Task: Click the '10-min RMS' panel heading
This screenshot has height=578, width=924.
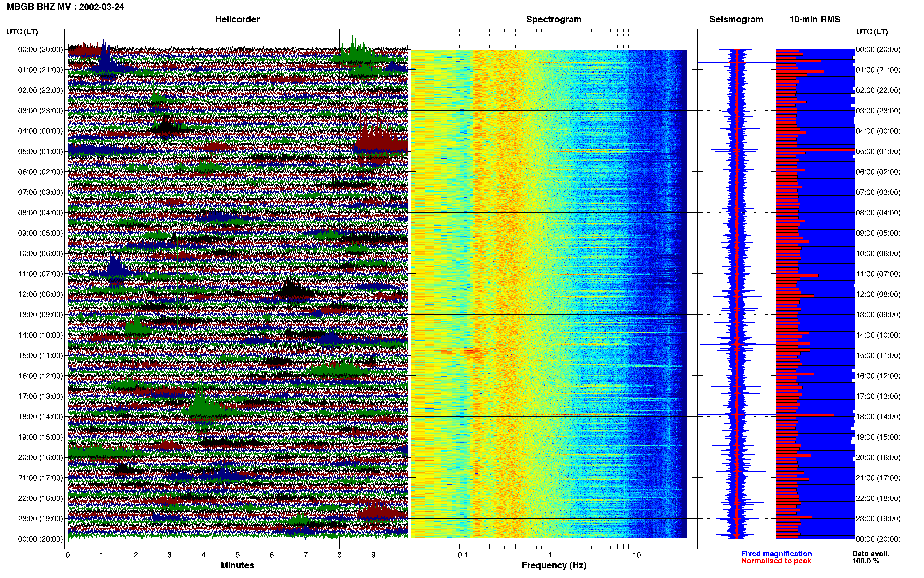Action: (815, 20)
